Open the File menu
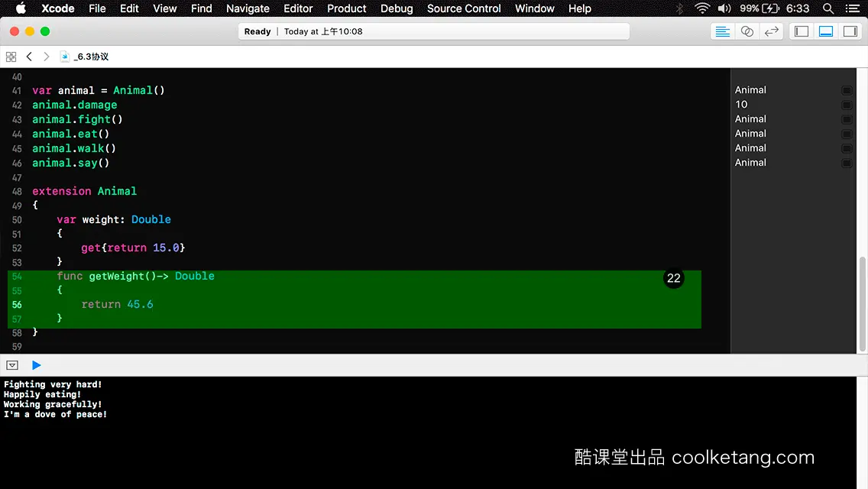The image size is (868, 489). [x=97, y=8]
